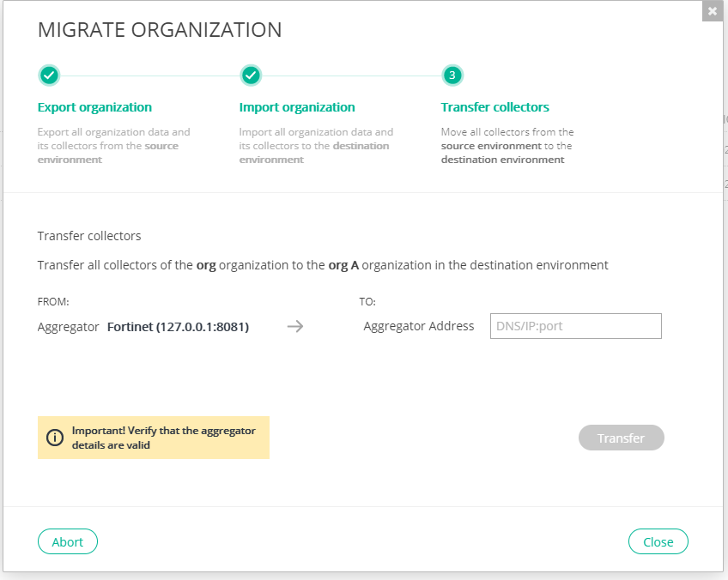Image resolution: width=728 pixels, height=580 pixels.
Task: Click the source aggregator Fortinet (127.0.0.1:8081)
Action: [178, 326]
